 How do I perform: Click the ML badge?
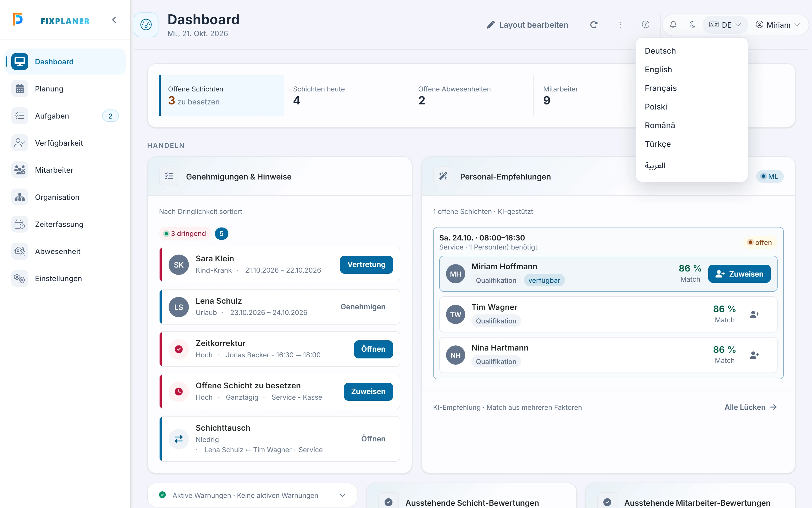769,176
